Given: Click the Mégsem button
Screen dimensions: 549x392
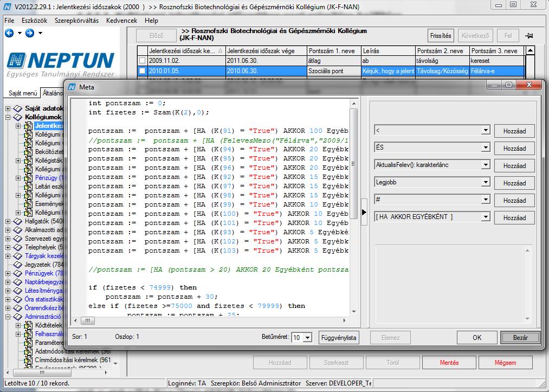Looking at the screenshot, I should 505,363.
